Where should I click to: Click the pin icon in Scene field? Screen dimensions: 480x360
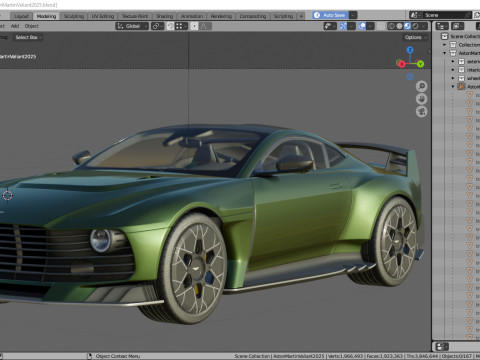pyautogui.click(x=468, y=15)
